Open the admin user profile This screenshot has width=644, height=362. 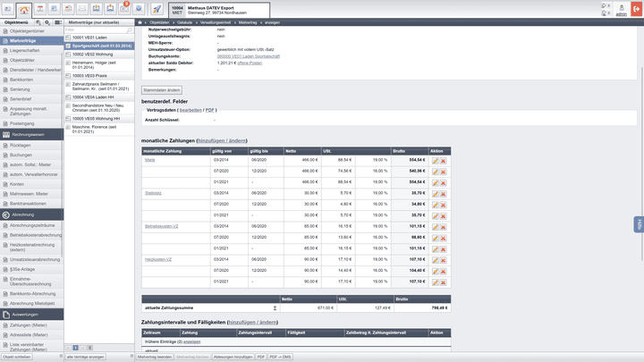point(621,10)
